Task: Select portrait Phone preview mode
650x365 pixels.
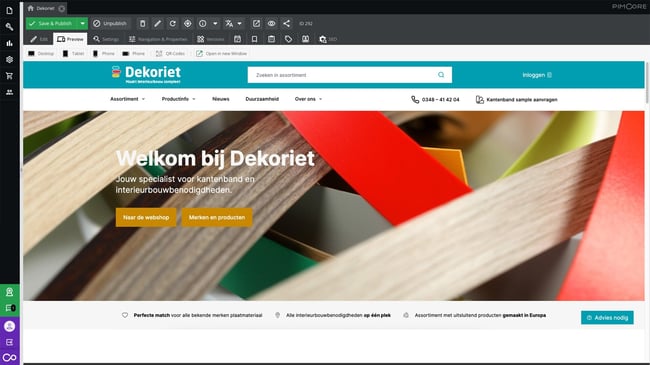Action: (x=103, y=54)
